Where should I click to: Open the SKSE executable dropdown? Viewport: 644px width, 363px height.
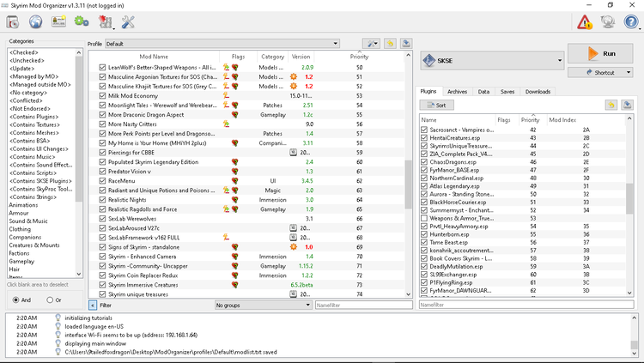tap(492, 61)
